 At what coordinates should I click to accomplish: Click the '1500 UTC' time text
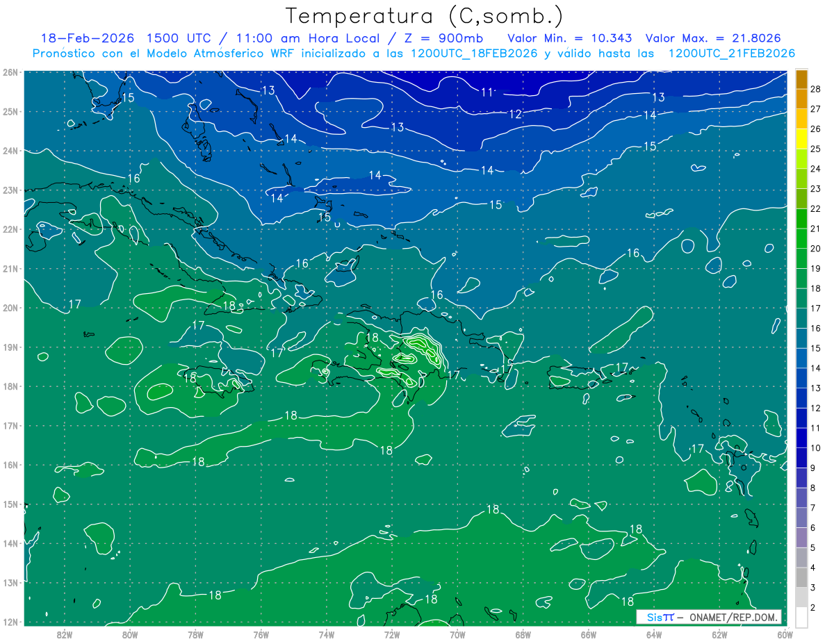click(181, 38)
